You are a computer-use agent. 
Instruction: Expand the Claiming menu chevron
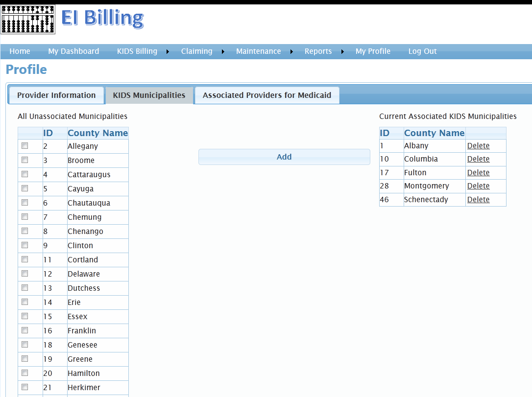[x=223, y=51]
